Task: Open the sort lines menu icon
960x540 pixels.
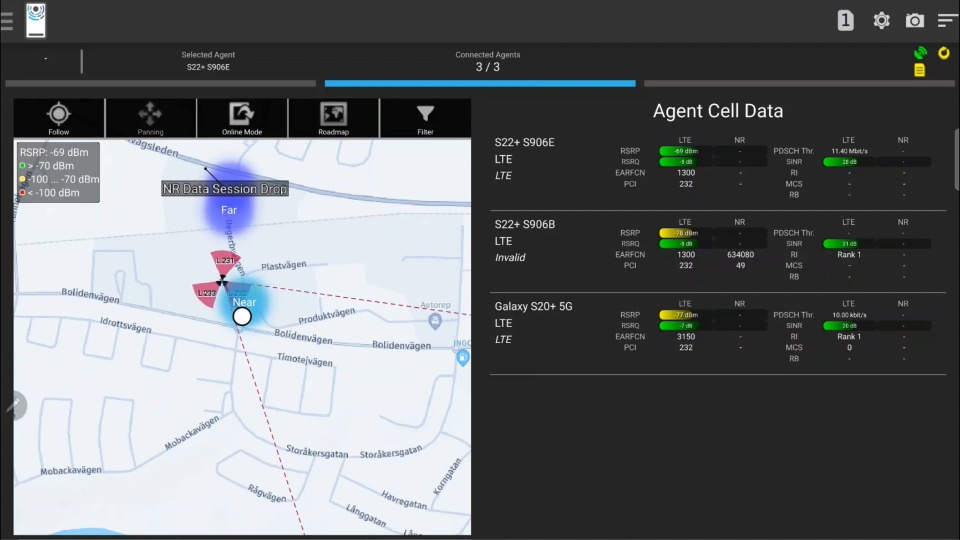Action: [947, 21]
